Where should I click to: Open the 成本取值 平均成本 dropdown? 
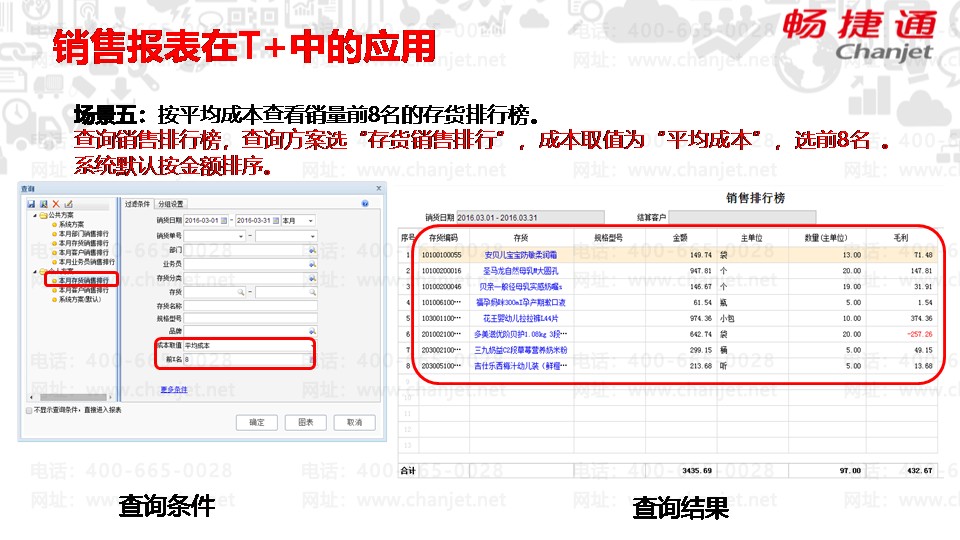(x=312, y=345)
